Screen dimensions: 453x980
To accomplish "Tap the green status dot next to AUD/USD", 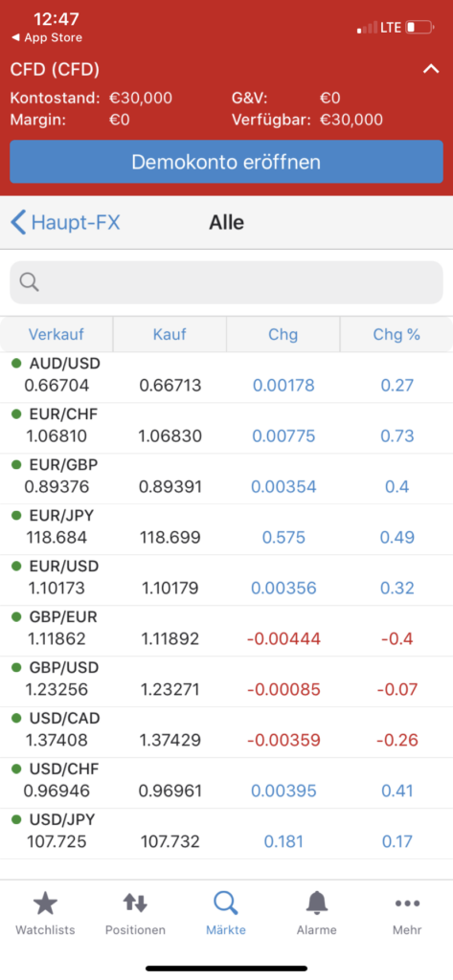I will click(16, 363).
